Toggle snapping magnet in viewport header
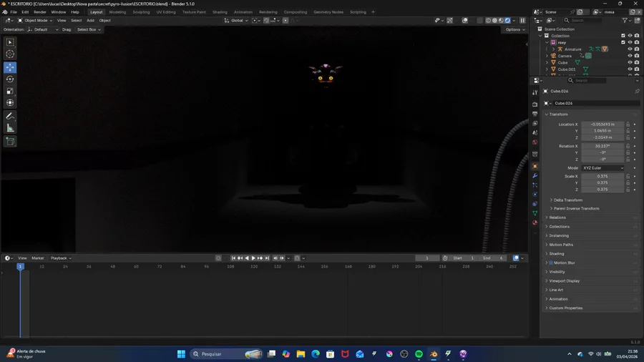This screenshot has height=362, width=644. (266, 21)
